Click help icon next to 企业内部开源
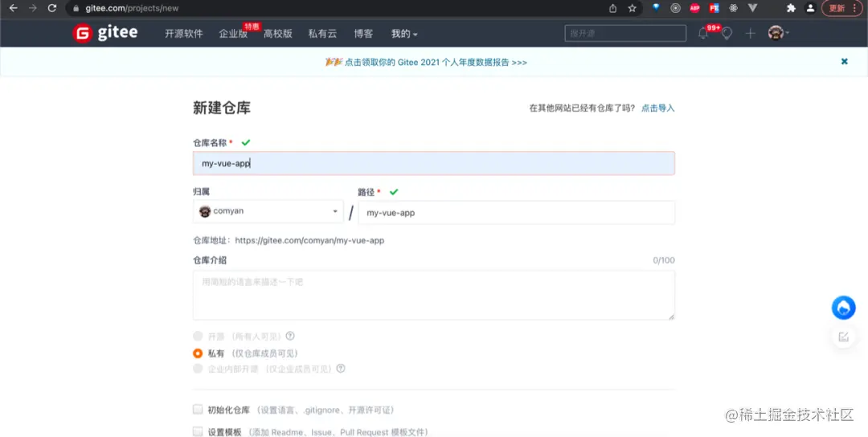This screenshot has height=437, width=868. tap(341, 369)
